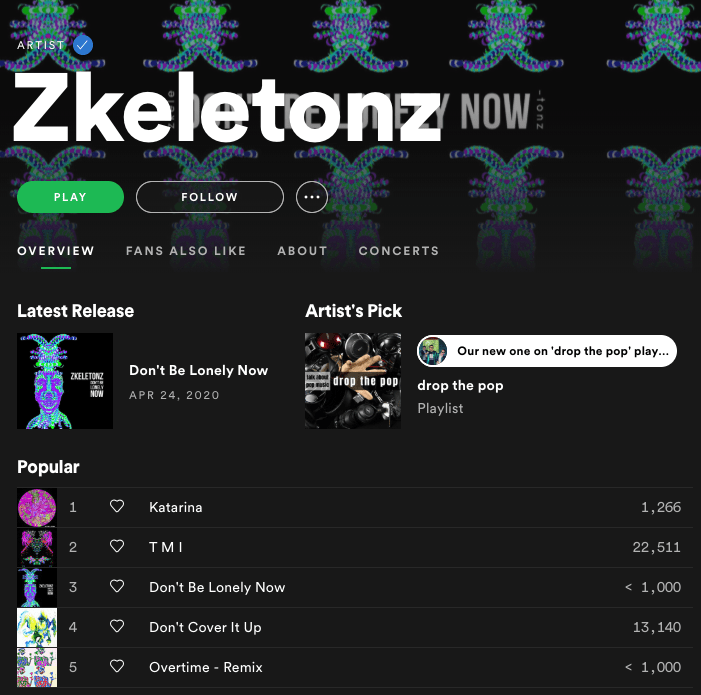701x695 pixels.
Task: Open the About tab
Action: tap(302, 251)
